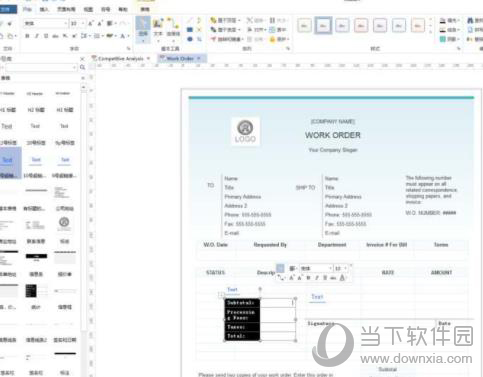The height and width of the screenshot is (377, 483).
Task: Toggle Italic formatting in ribbon
Action: [x=37, y=36]
